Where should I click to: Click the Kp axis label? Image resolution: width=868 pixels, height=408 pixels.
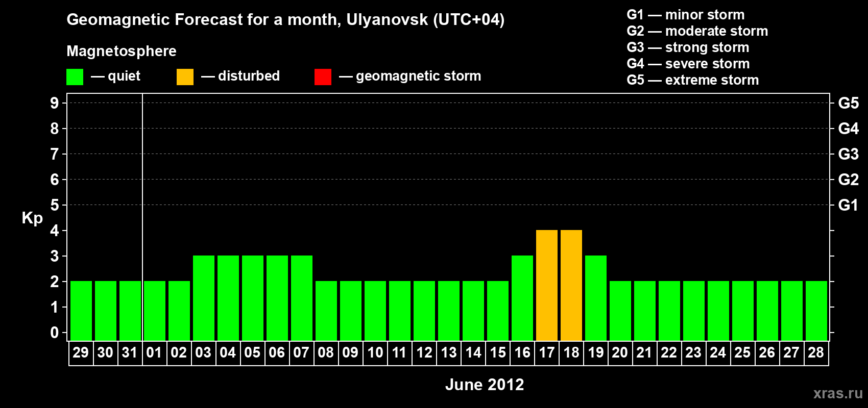tap(32, 218)
